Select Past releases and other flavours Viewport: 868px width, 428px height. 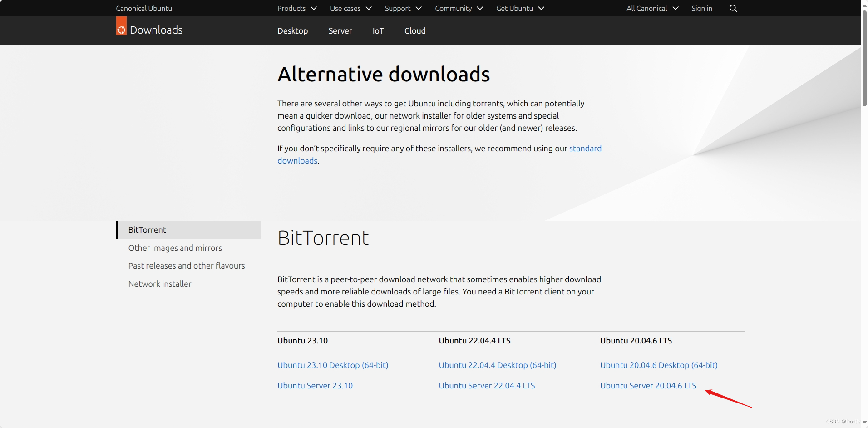187,266
